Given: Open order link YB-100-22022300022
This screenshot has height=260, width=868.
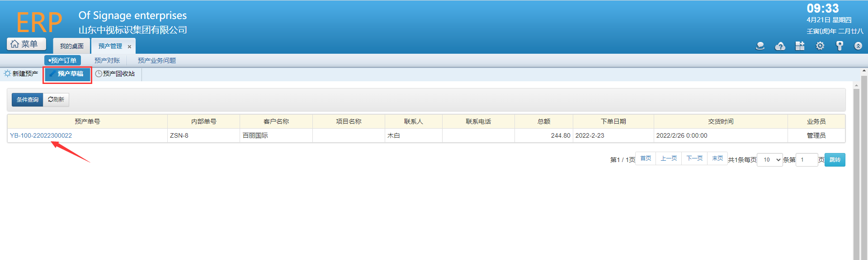Looking at the screenshot, I should click(41, 135).
